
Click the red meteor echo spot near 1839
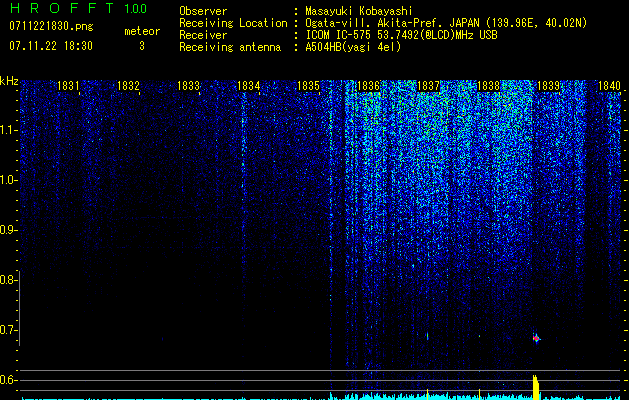536,339
